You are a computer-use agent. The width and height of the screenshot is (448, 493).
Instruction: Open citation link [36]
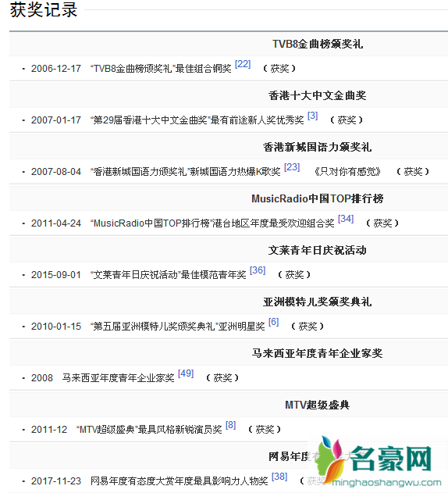(258, 270)
